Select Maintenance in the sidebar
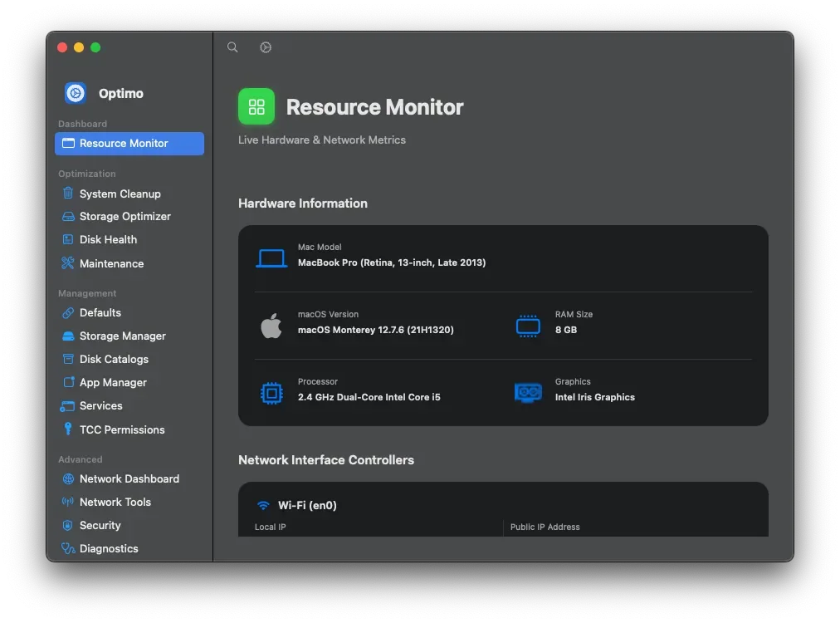The width and height of the screenshot is (840, 623). [129, 264]
